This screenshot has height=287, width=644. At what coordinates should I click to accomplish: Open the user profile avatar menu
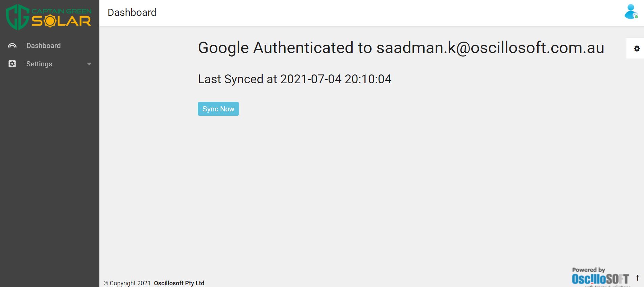pyautogui.click(x=631, y=12)
